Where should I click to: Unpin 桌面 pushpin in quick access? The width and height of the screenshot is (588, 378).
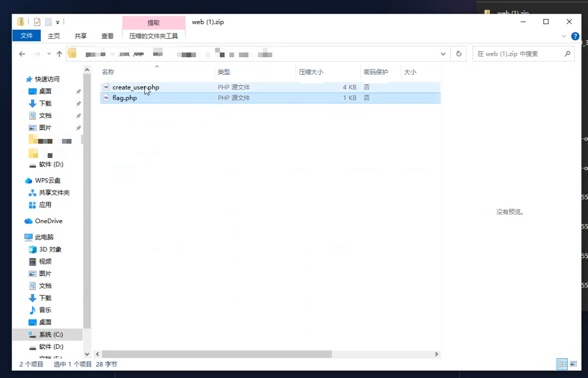coord(78,92)
